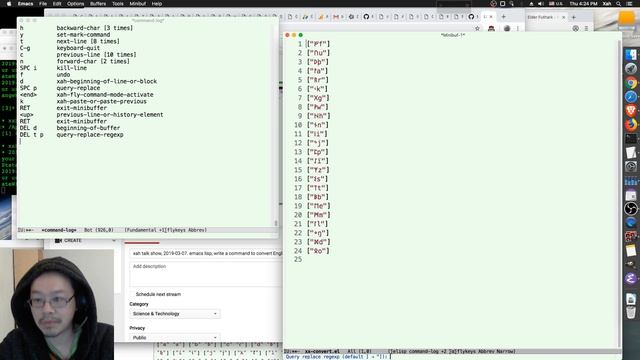Click the kill-line entry in command log

coord(71,68)
